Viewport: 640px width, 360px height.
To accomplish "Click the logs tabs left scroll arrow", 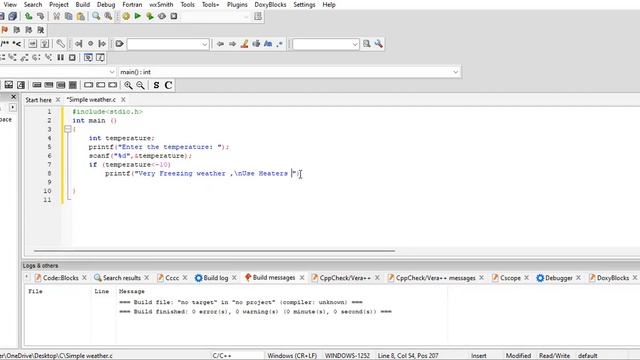I will click(x=27, y=277).
